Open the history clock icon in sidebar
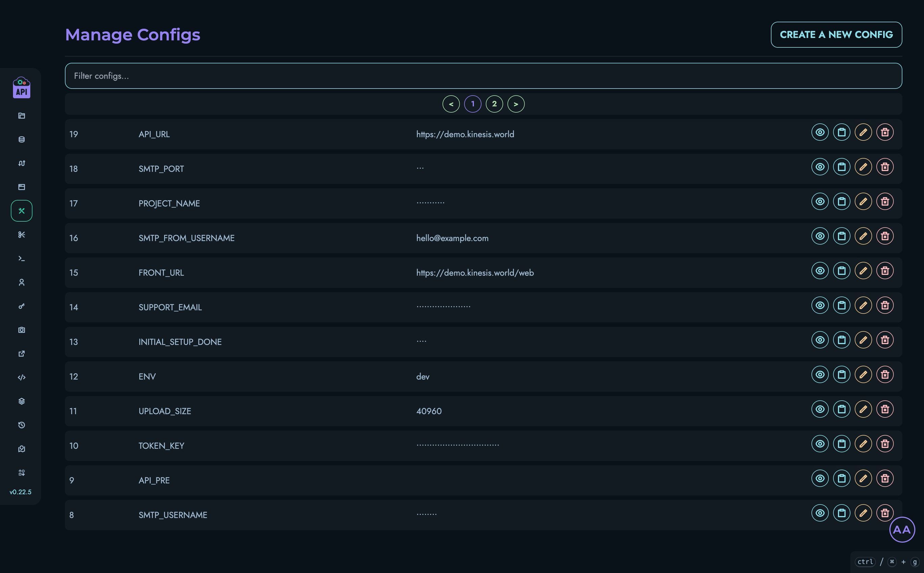The width and height of the screenshot is (924, 573). pos(22,425)
